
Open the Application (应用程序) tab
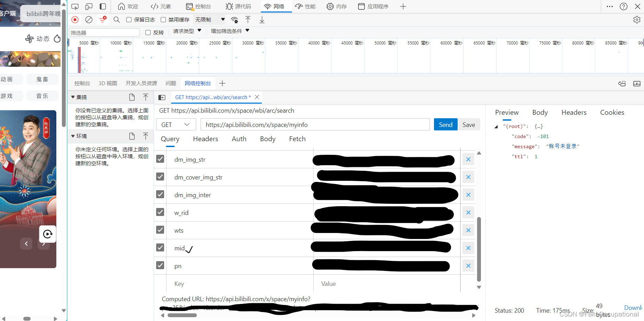pos(373,6)
